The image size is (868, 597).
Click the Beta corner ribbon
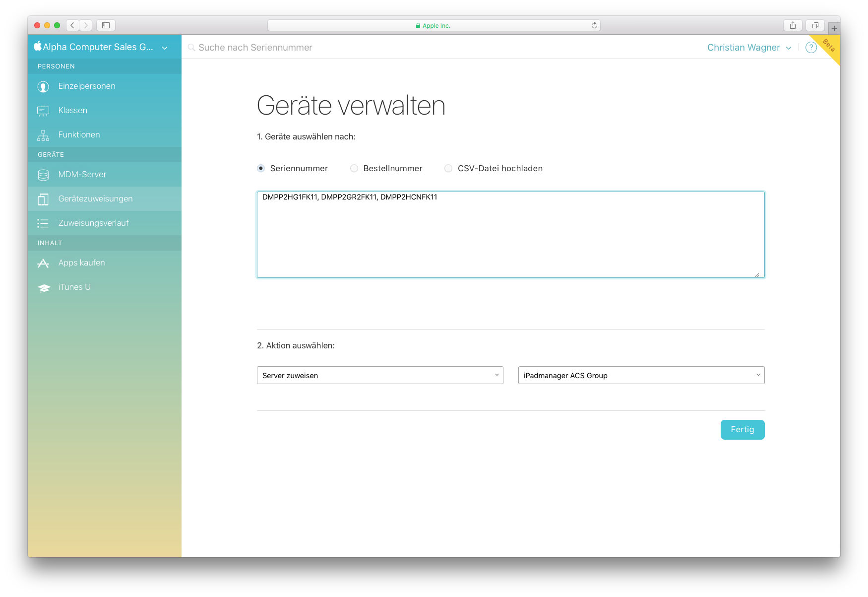829,45
